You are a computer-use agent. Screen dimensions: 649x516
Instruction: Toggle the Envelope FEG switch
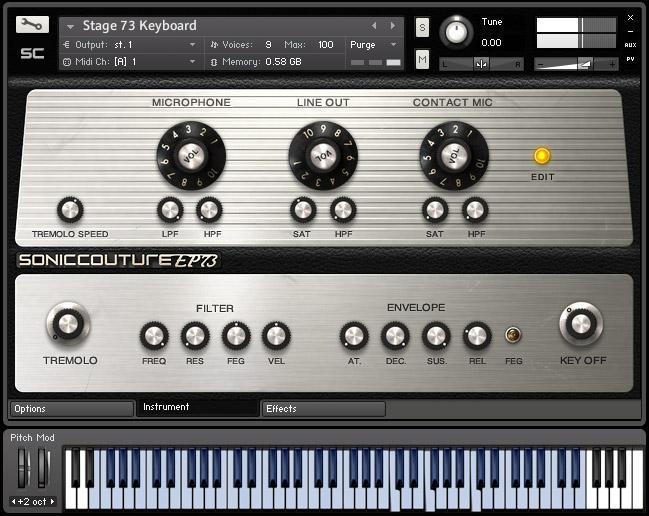coord(513,334)
